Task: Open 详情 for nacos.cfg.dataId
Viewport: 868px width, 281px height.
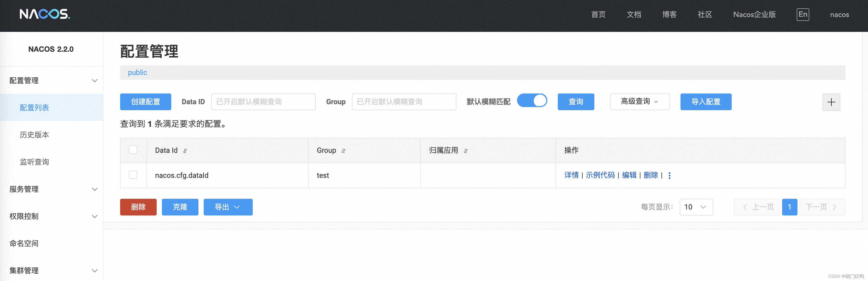Action: click(571, 175)
